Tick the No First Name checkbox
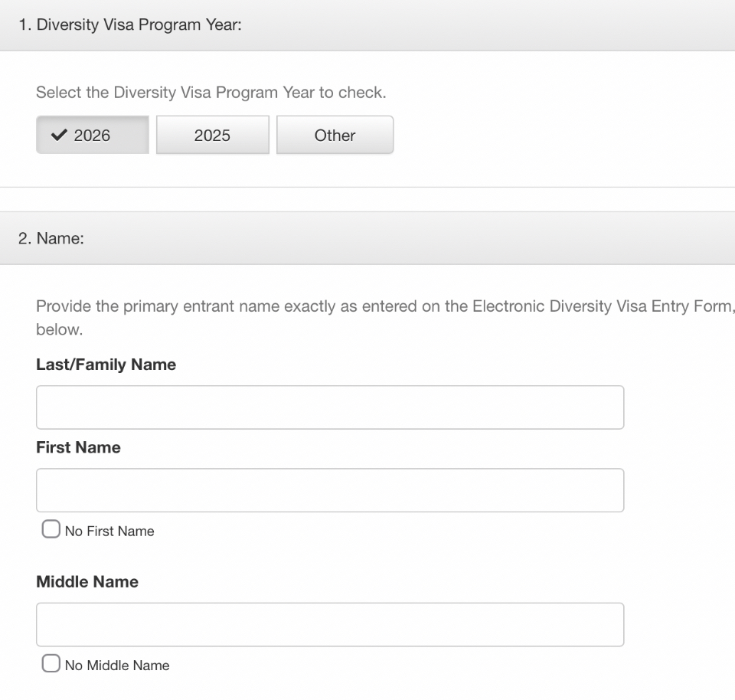The width and height of the screenshot is (735, 700). pos(51,529)
